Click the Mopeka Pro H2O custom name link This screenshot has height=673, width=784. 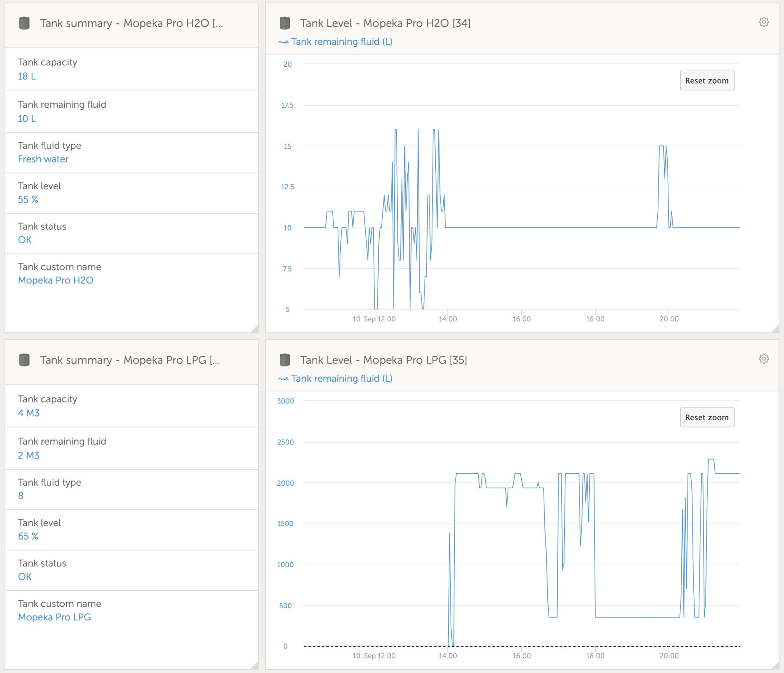(x=56, y=280)
